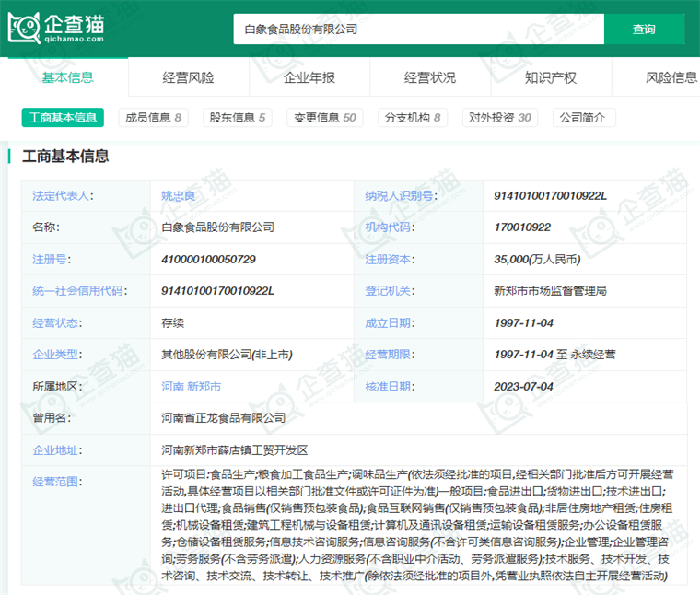Jump to 股东信息 5 section
This screenshot has width=700, height=595.
(237, 117)
